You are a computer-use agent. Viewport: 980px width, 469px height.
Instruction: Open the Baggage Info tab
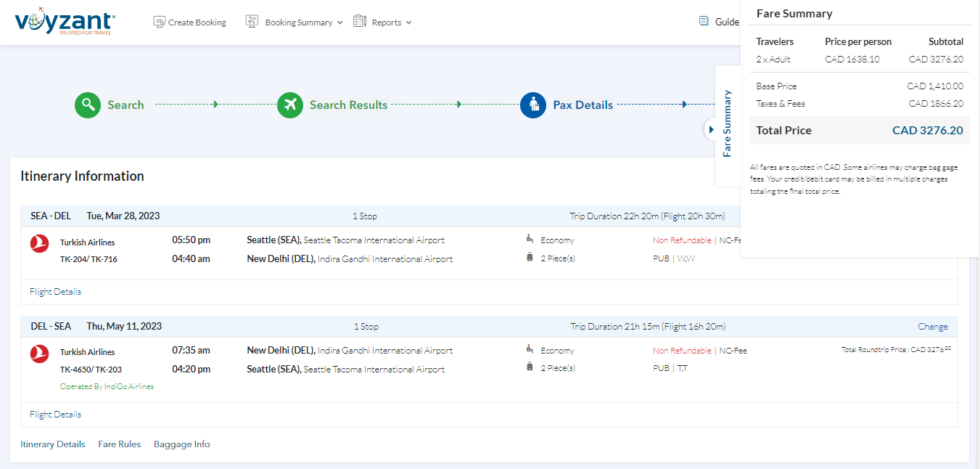pyautogui.click(x=181, y=444)
